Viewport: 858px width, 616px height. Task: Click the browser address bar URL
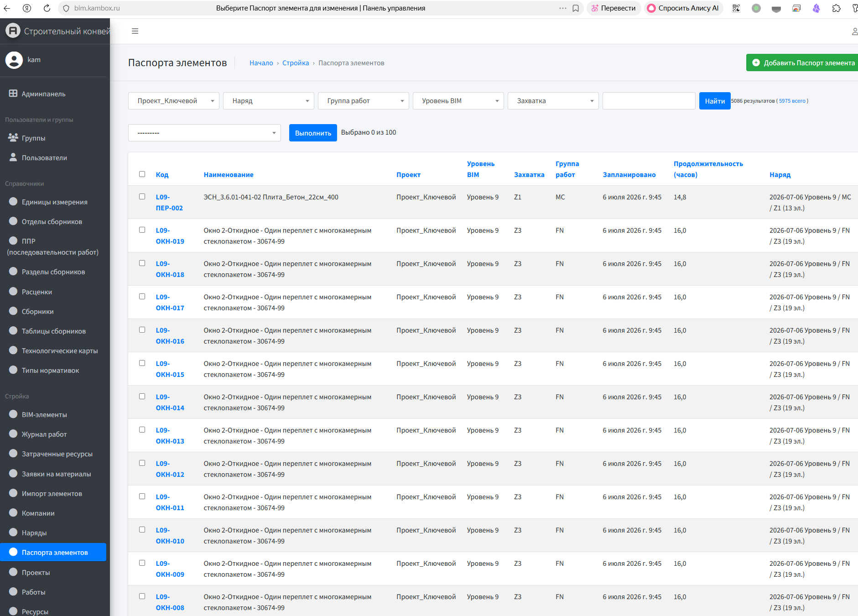coord(97,8)
